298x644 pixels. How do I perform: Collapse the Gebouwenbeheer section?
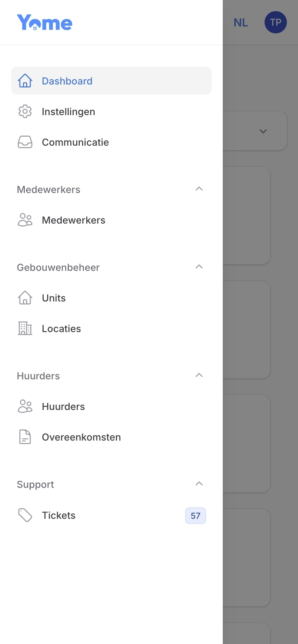(x=199, y=266)
